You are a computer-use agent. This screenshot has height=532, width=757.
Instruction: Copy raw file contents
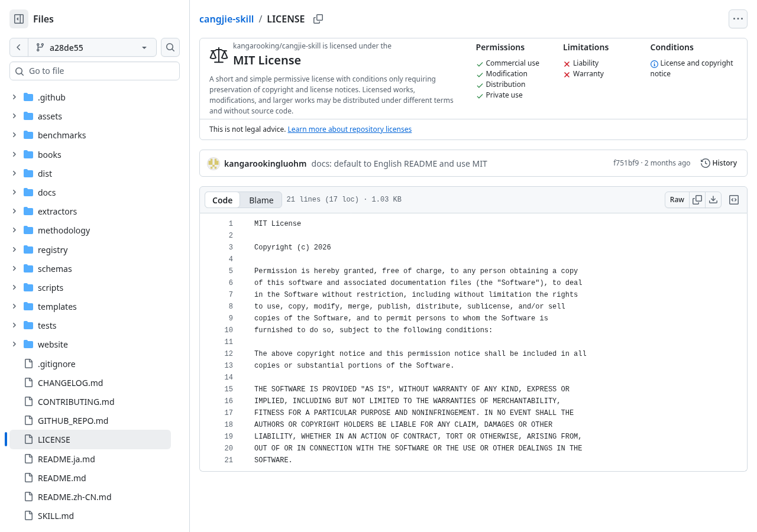click(697, 200)
